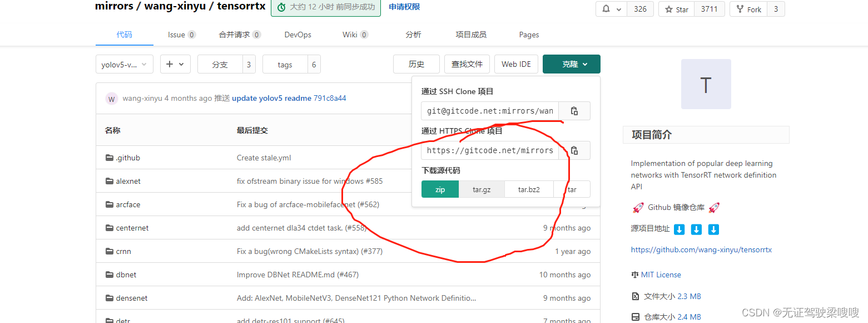Open the centernet folder
Screen dimensions: 868x323
tap(132, 228)
